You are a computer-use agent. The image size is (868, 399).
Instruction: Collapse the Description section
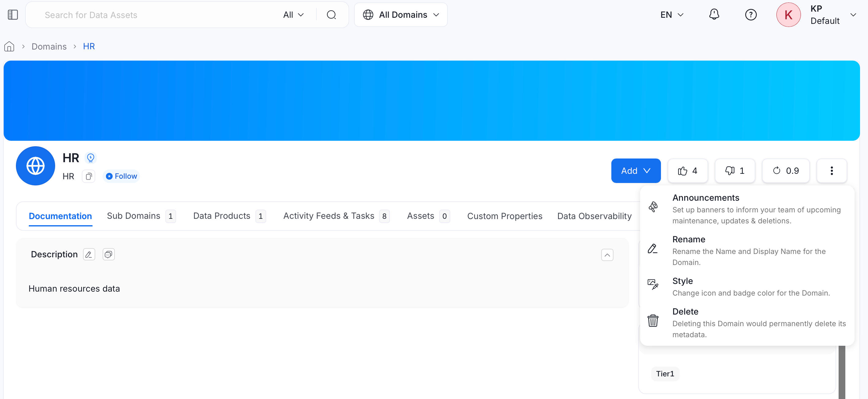(x=607, y=255)
